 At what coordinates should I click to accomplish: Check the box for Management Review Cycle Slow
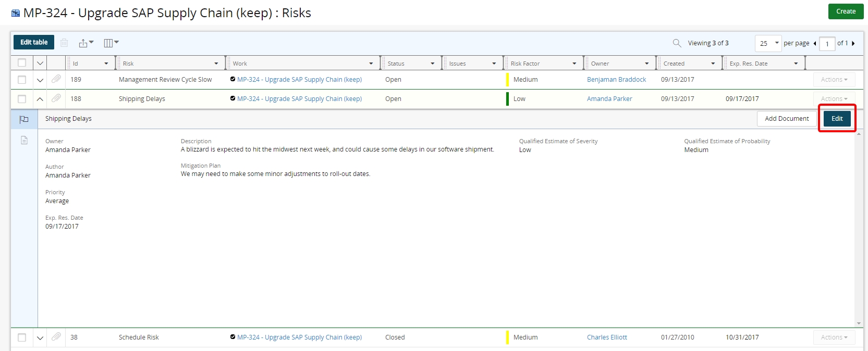(22, 80)
